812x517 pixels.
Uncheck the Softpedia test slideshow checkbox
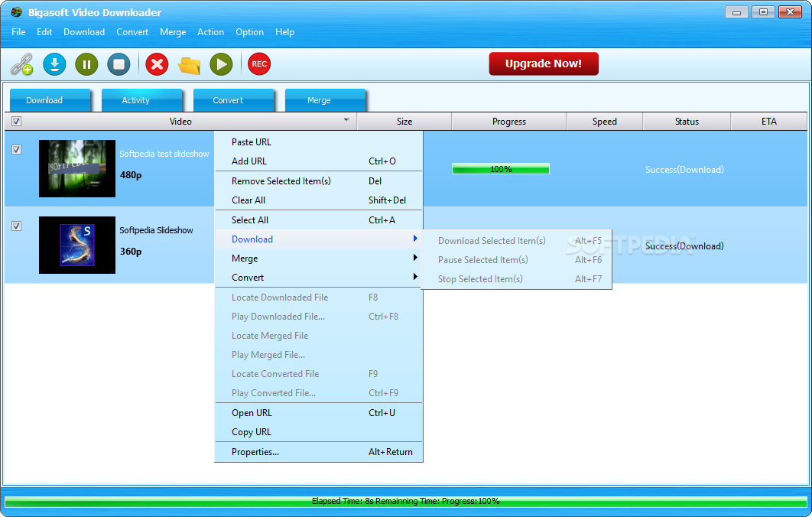click(x=17, y=150)
